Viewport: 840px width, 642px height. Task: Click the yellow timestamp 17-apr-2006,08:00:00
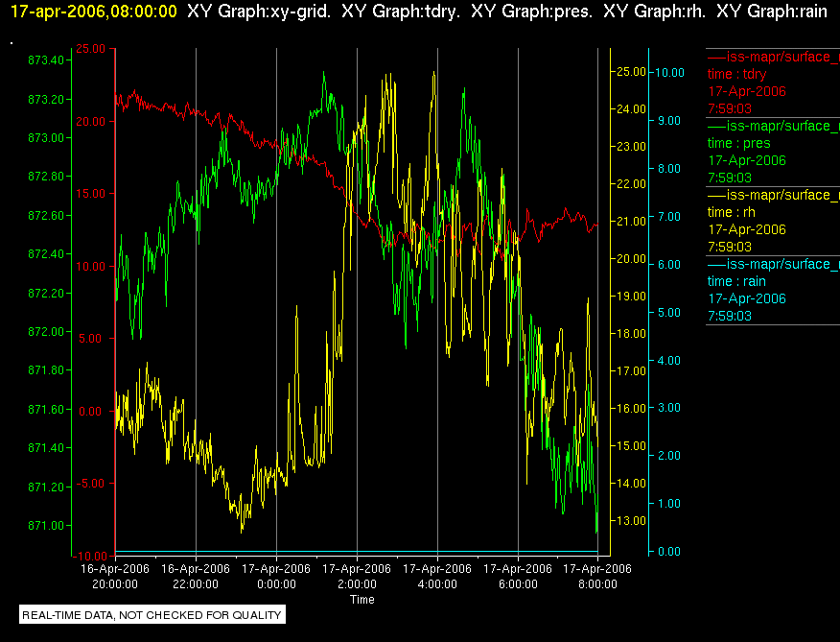pos(94,12)
